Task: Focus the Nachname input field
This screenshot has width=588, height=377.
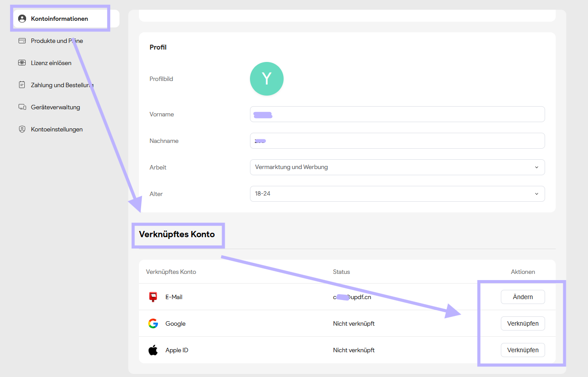Action: tap(397, 141)
